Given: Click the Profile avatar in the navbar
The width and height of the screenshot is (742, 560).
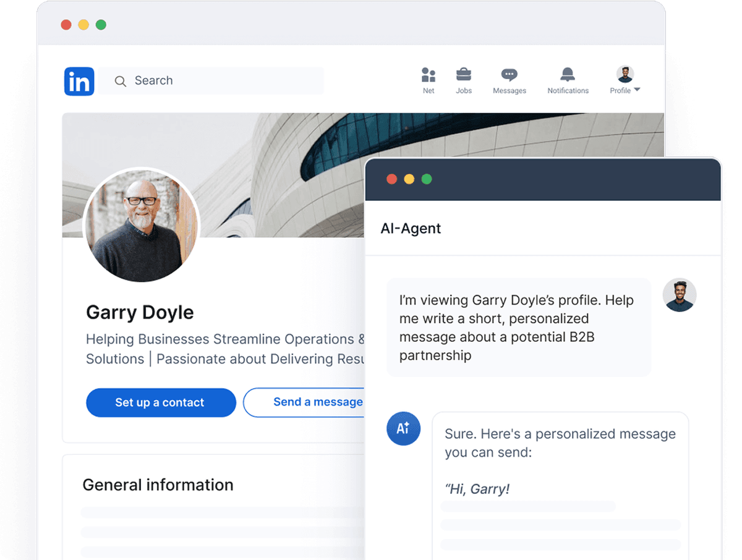Looking at the screenshot, I should pos(624,74).
